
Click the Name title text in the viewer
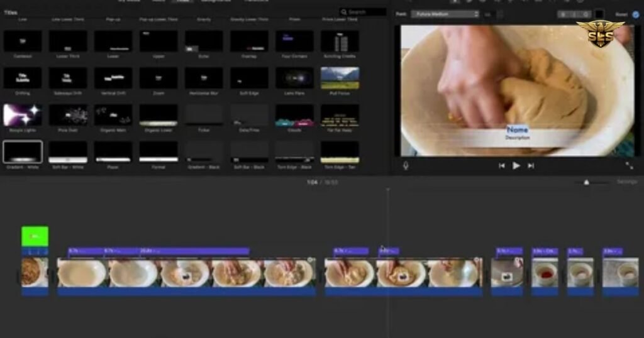(518, 129)
